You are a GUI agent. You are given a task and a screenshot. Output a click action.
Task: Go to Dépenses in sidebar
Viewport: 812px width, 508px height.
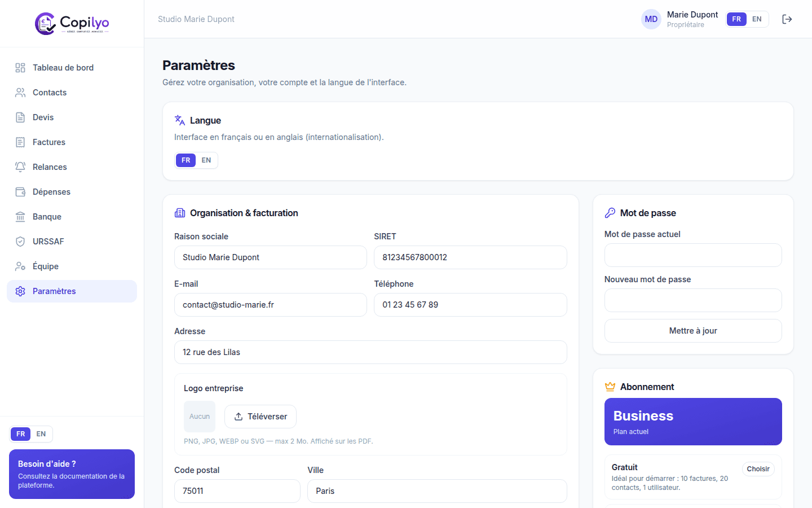(x=72, y=192)
